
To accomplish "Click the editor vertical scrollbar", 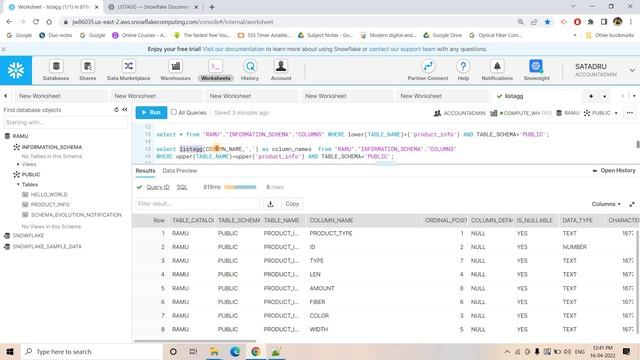I will click(x=638, y=144).
